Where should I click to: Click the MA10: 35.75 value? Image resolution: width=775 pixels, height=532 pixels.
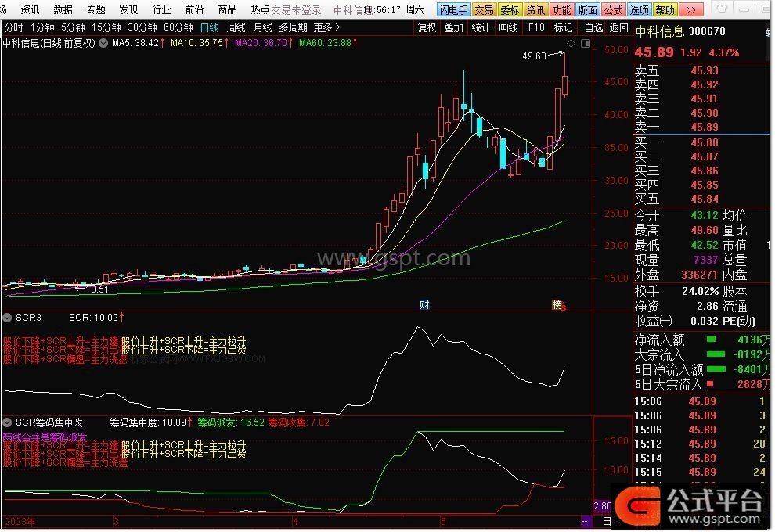tap(200, 43)
